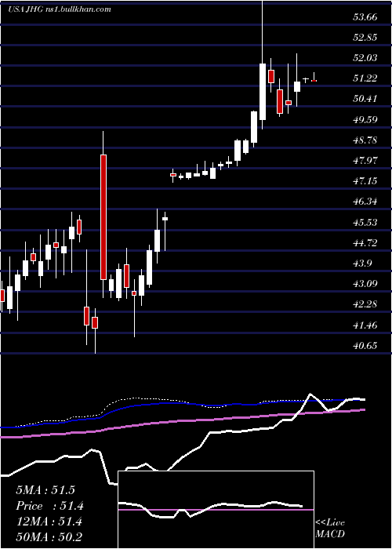
Task: Select the 53.66 price axis label
Action: click(x=365, y=16)
